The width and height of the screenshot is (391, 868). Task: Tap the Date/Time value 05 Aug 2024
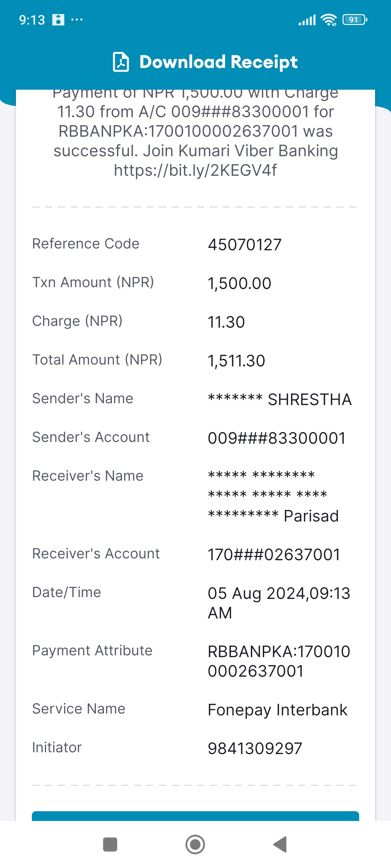point(279,603)
